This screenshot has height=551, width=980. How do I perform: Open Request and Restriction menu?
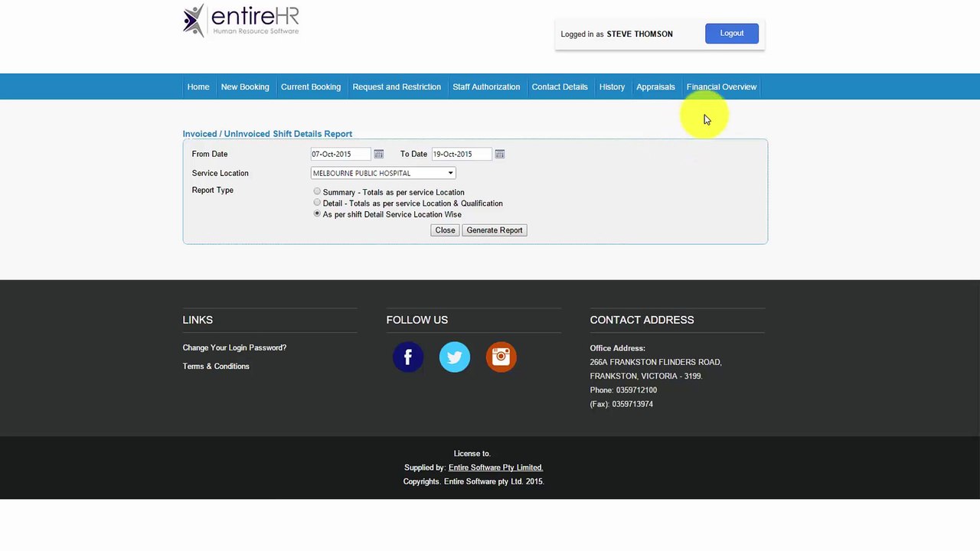[x=397, y=86]
